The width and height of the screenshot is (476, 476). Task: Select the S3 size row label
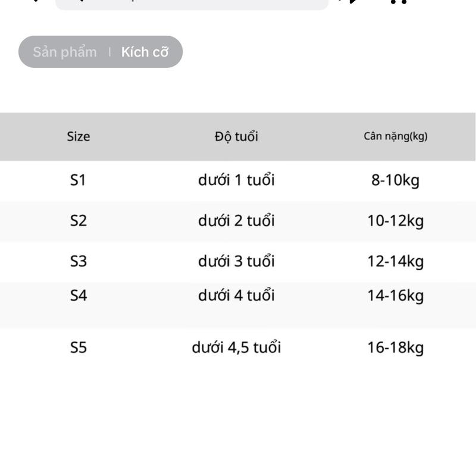(x=78, y=261)
